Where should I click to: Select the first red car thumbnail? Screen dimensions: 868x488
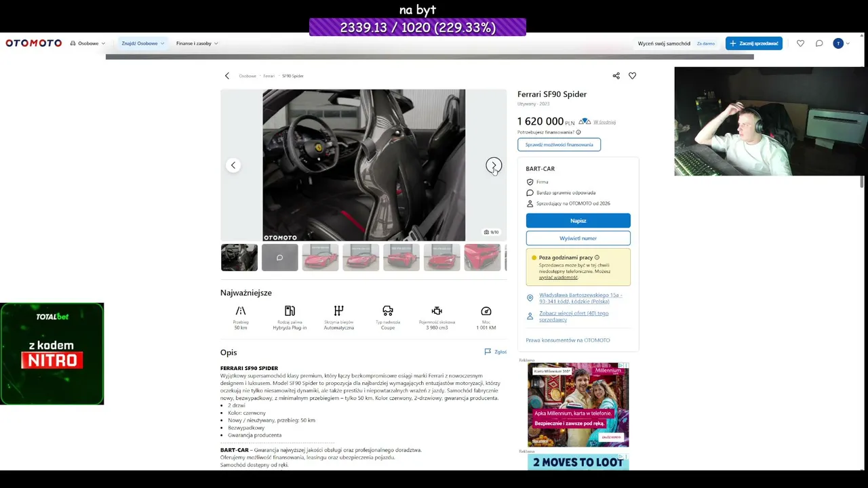pos(320,258)
